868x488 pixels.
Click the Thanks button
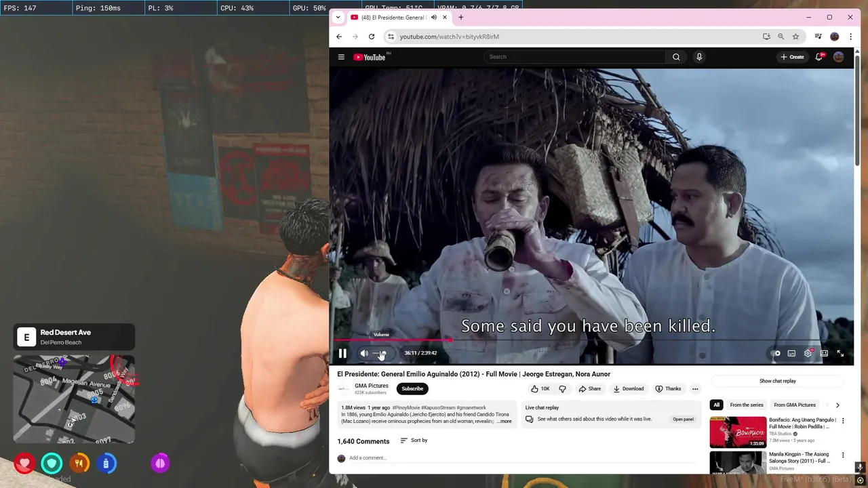click(668, 389)
